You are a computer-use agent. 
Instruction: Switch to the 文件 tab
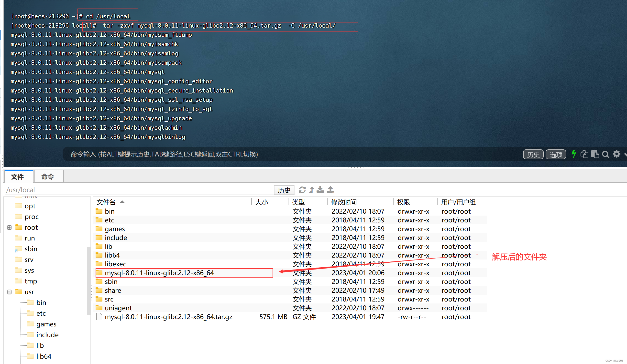pyautogui.click(x=19, y=177)
